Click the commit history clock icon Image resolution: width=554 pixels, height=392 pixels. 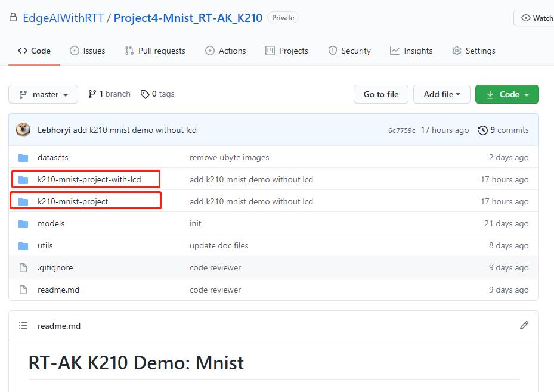tap(482, 130)
